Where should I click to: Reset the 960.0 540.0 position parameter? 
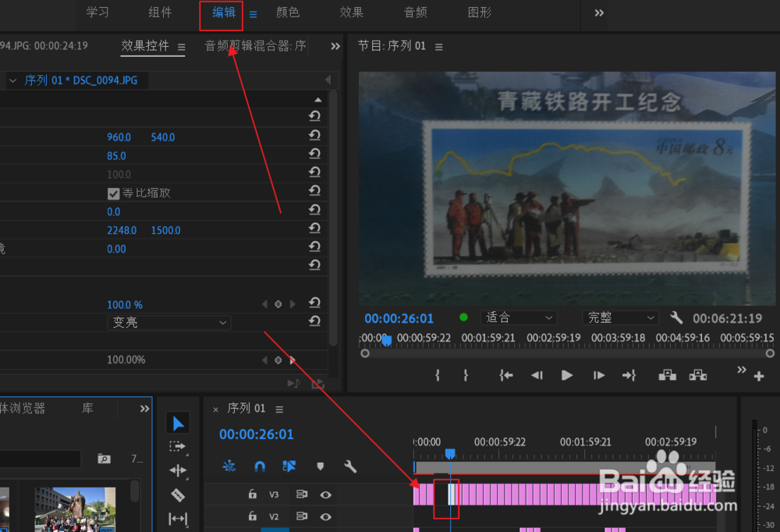pos(314,136)
